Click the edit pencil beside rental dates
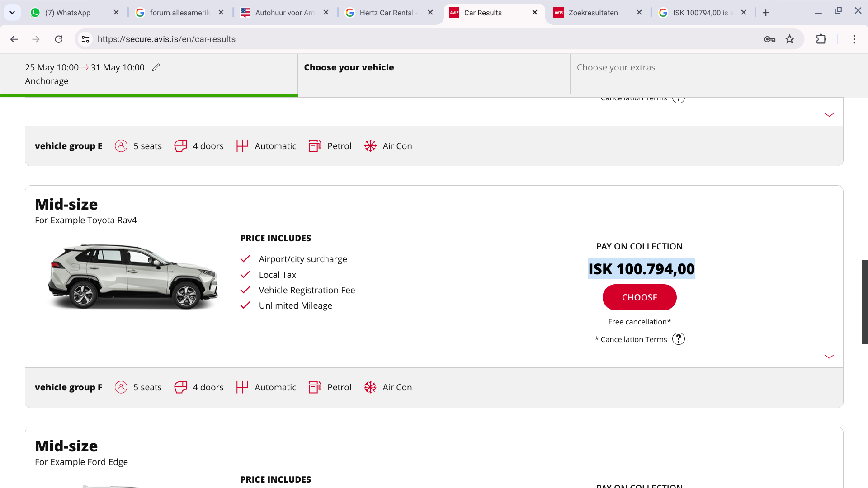The image size is (868, 488). point(156,67)
